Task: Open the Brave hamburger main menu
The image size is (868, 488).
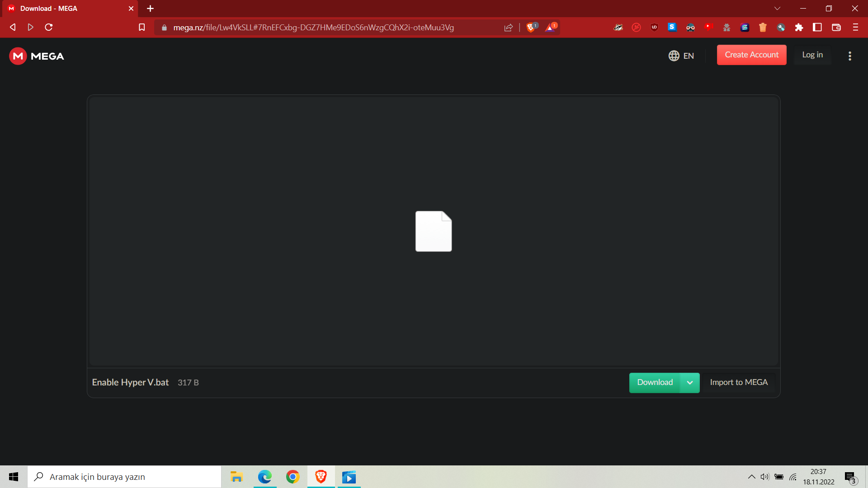Action: pos(855,28)
